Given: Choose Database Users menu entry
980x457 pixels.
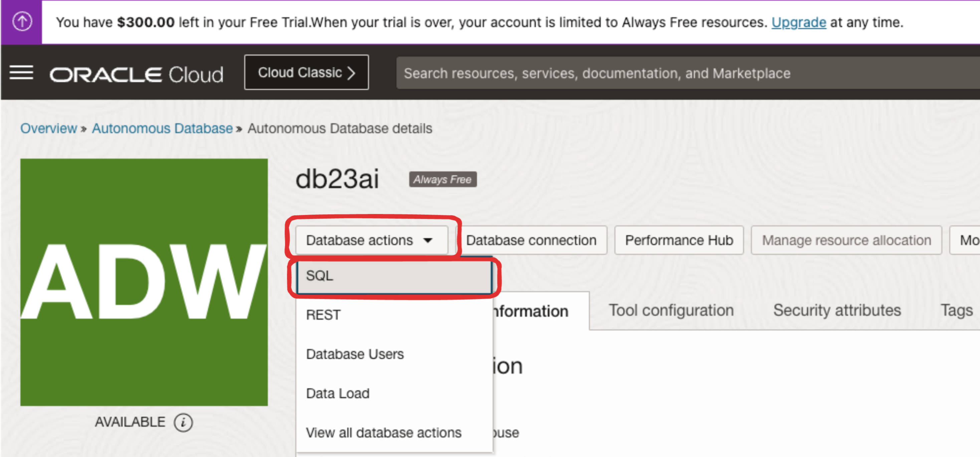Looking at the screenshot, I should click(x=394, y=354).
